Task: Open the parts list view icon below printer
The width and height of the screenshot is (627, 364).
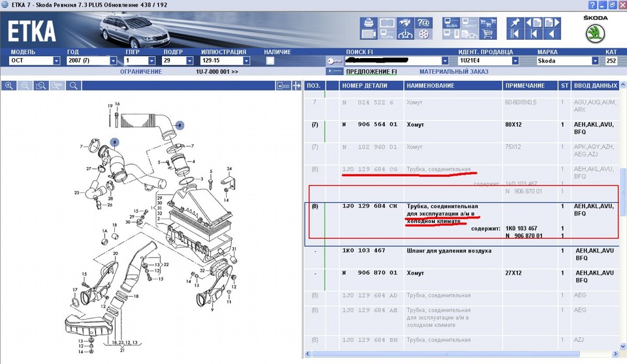Action: pos(368,35)
